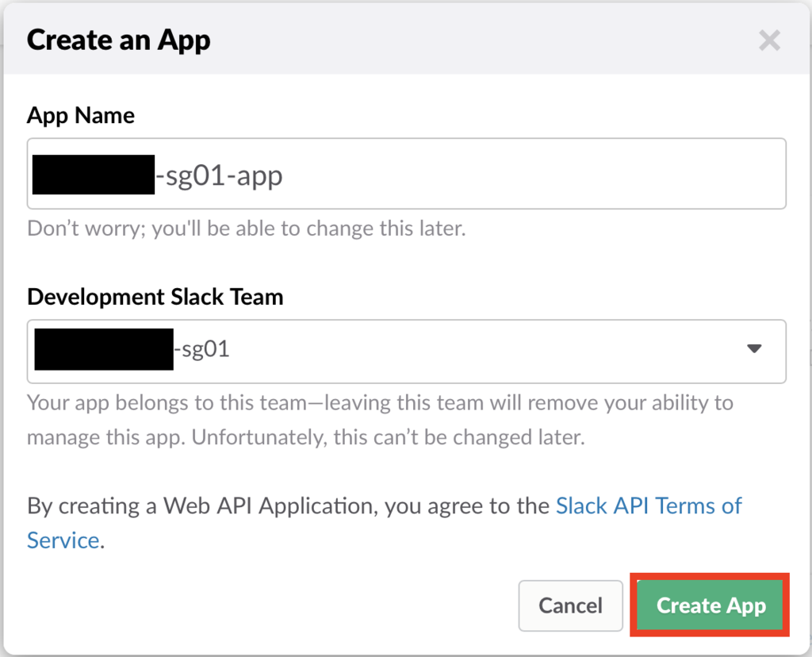Click the "Your app belongs to this team" note
The width and height of the screenshot is (812, 657).
pos(380,402)
